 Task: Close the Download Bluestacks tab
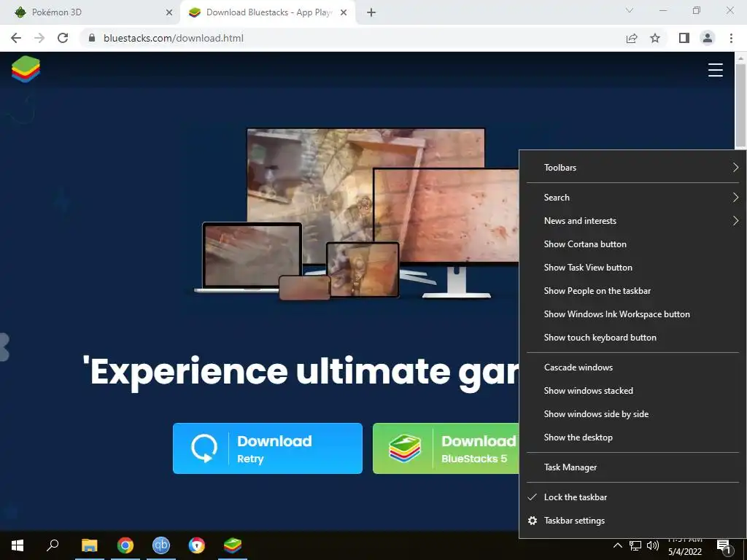tap(344, 12)
